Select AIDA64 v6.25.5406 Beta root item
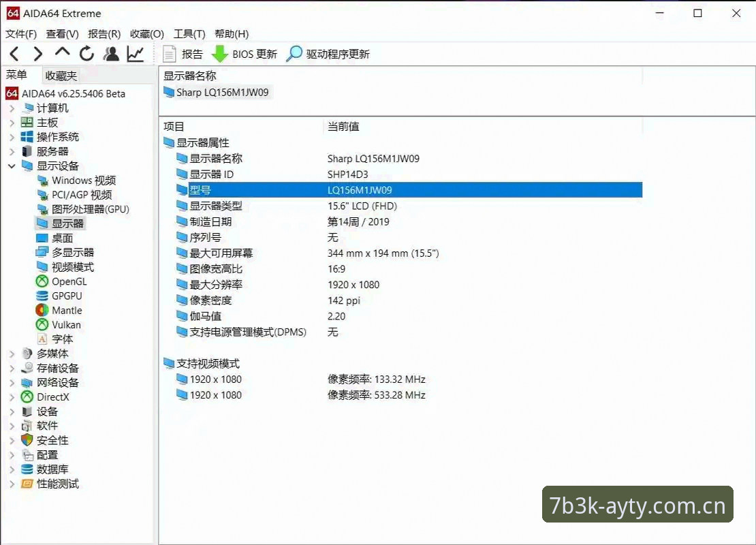Screen dimensions: 756x545 pyautogui.click(x=65, y=93)
